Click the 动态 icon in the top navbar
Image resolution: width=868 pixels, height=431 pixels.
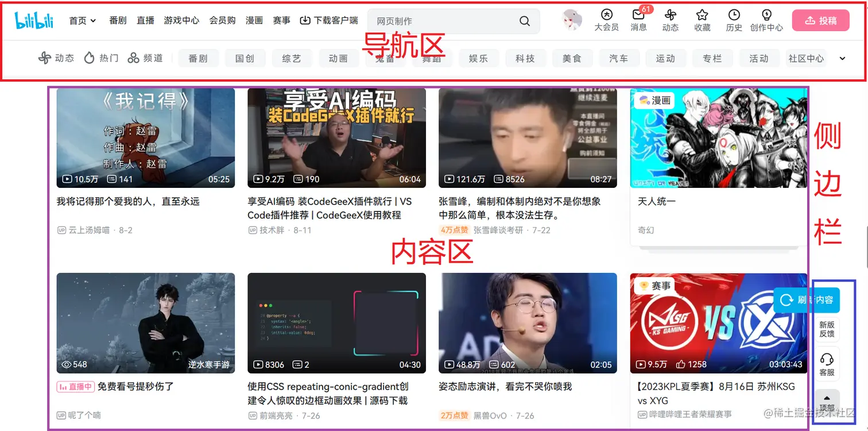(670, 20)
